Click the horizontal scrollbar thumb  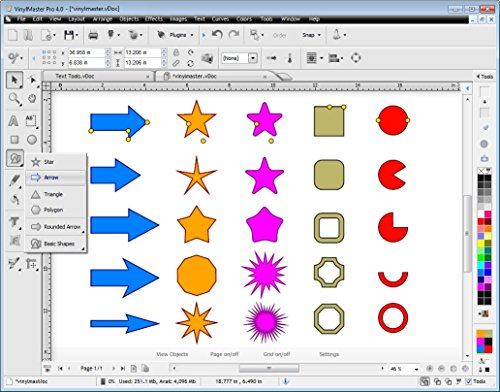click(269, 368)
